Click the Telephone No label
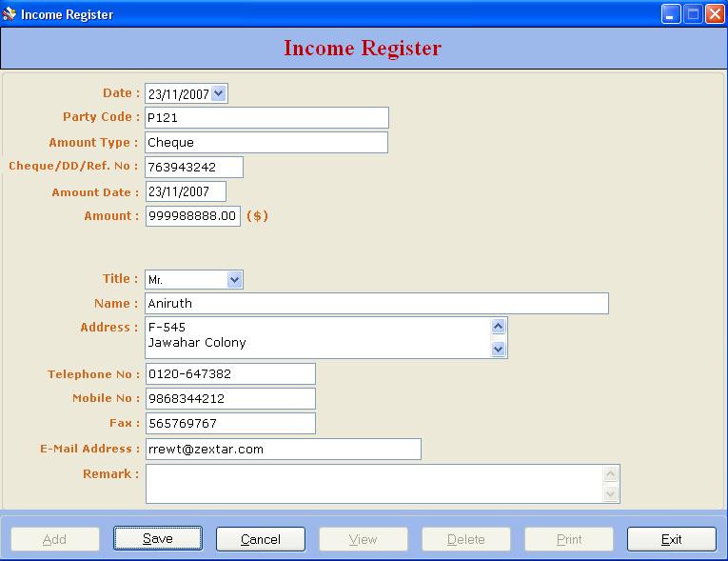728x561 pixels. click(x=94, y=374)
